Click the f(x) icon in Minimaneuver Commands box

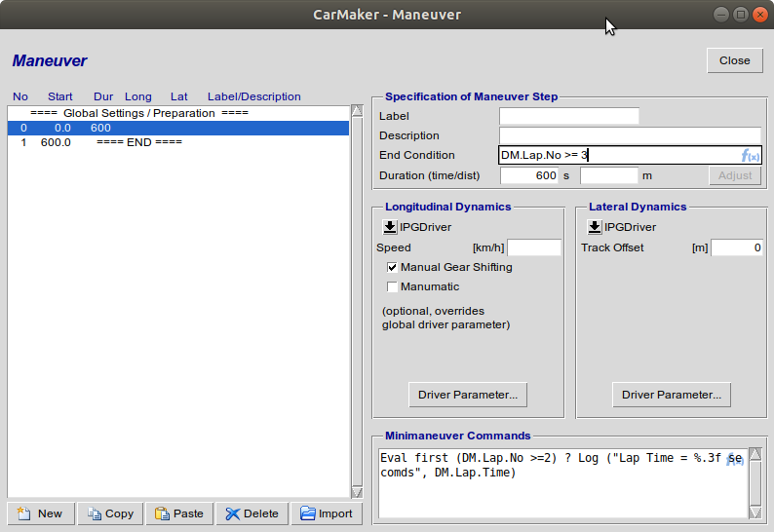coord(735,460)
